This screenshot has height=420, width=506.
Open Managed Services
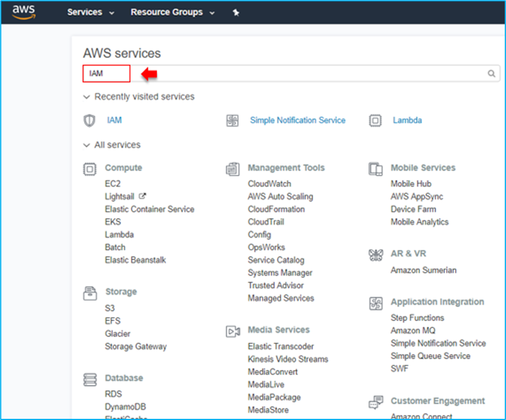coord(281,298)
